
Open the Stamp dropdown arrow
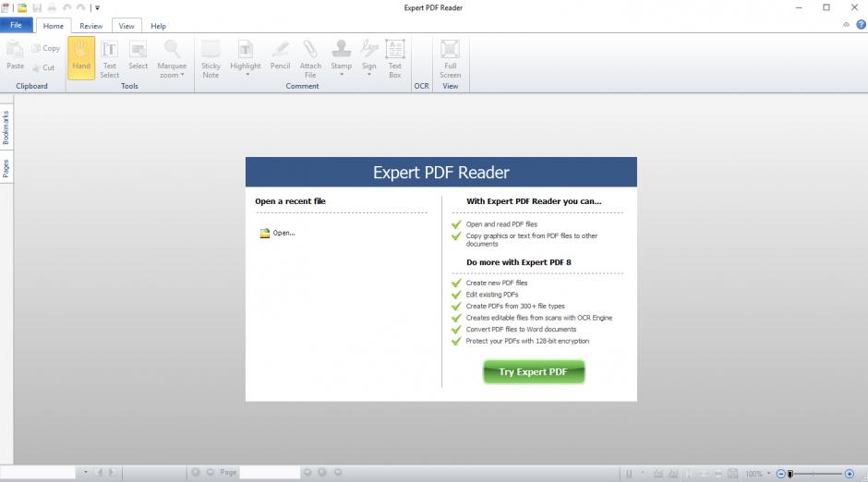tap(342, 74)
